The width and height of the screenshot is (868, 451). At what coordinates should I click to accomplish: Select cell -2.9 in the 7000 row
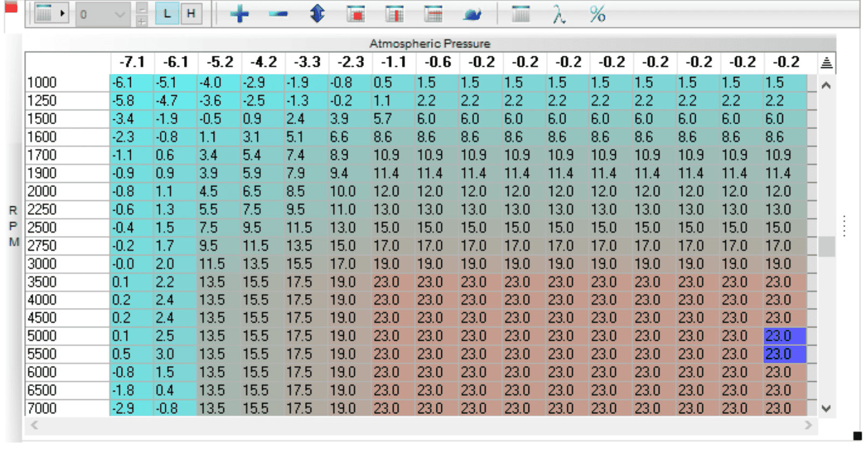click(x=132, y=409)
